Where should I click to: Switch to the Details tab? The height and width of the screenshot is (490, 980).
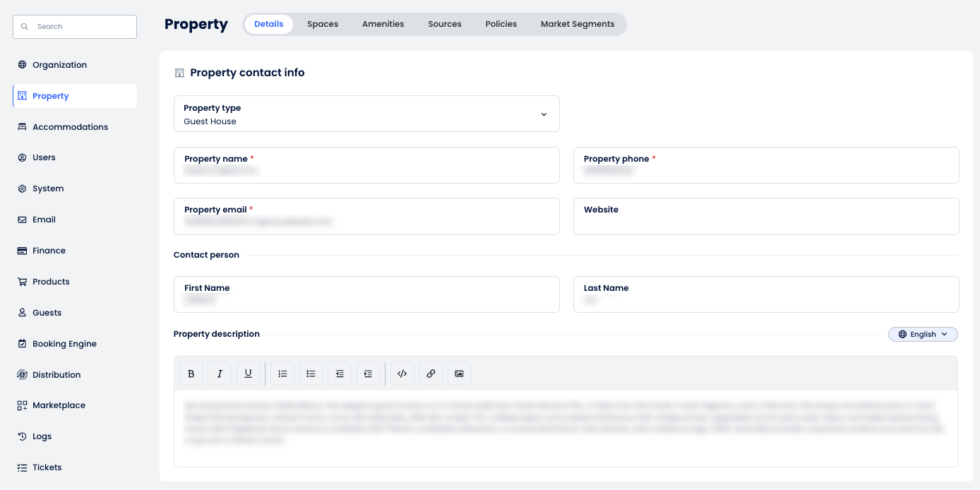tap(269, 24)
